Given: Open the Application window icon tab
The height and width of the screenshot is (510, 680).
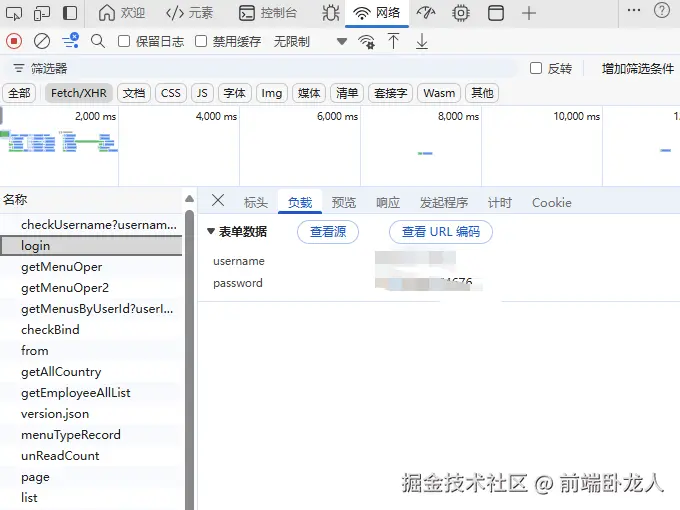Looking at the screenshot, I should pos(496,13).
